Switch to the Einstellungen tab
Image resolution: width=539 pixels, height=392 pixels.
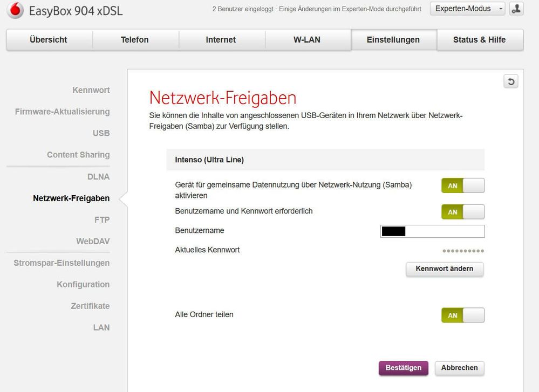click(x=394, y=39)
